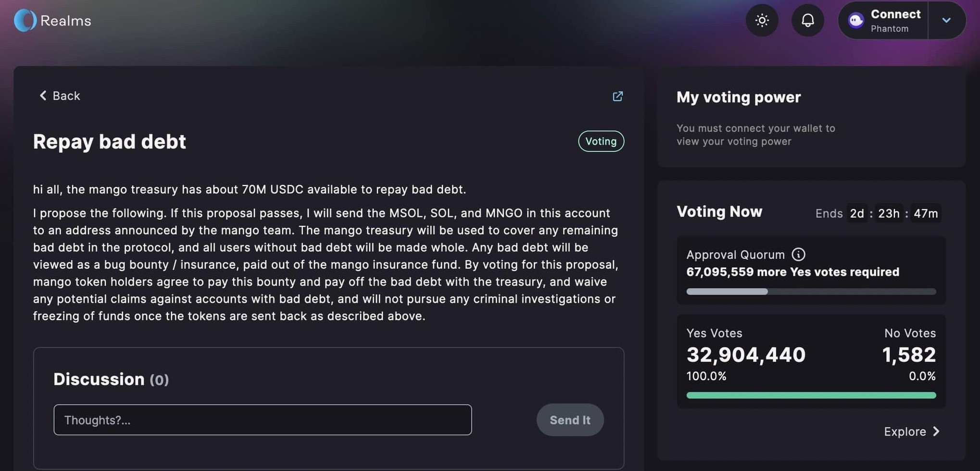Image resolution: width=980 pixels, height=471 pixels.
Task: Click the Voting status badge
Action: click(x=601, y=141)
